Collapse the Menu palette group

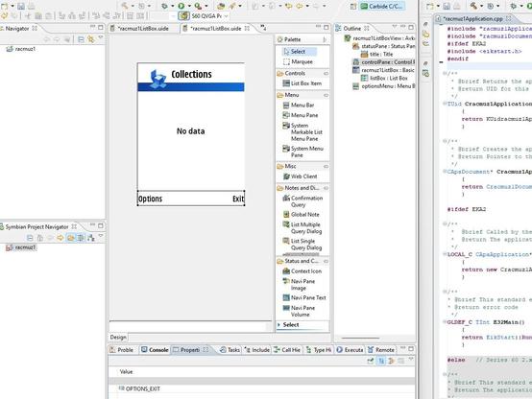326,95
